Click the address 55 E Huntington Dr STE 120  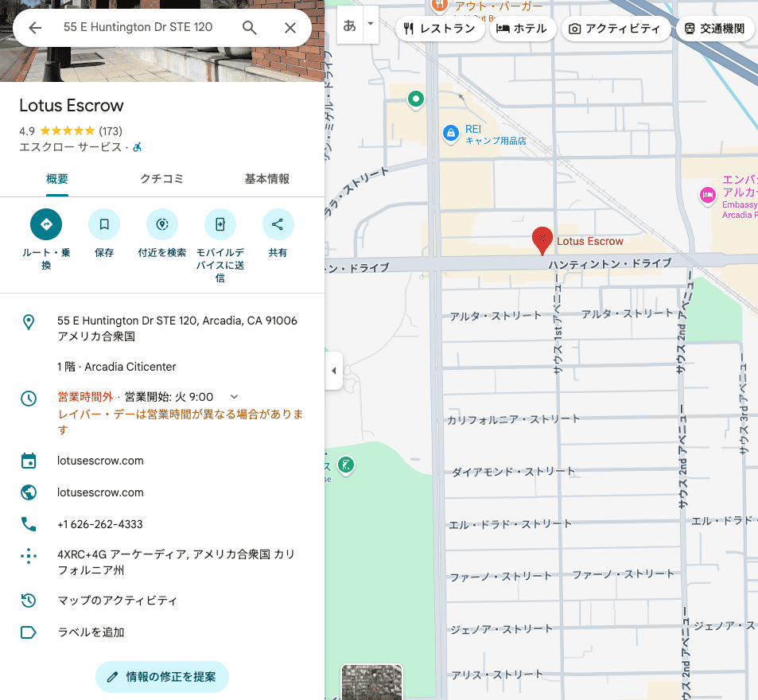[177, 329]
